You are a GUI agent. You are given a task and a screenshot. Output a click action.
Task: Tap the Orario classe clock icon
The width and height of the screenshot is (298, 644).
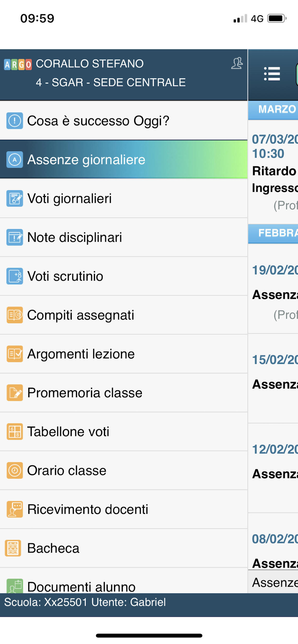[15, 470]
